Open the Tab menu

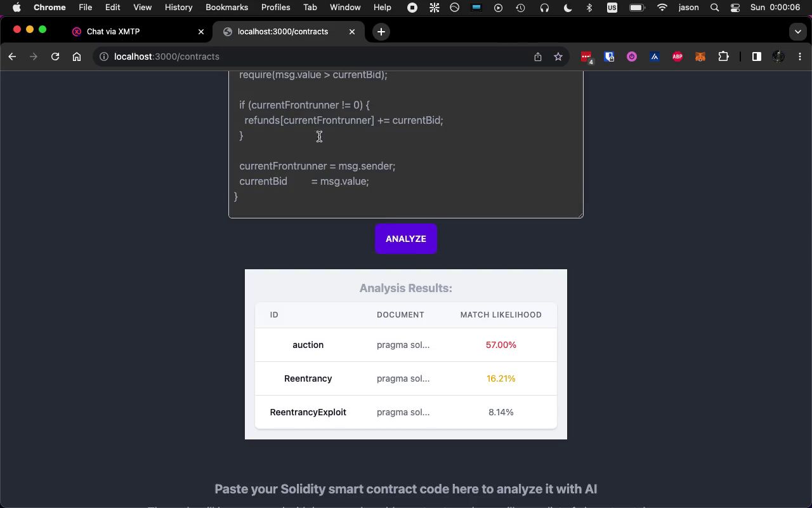point(310,8)
